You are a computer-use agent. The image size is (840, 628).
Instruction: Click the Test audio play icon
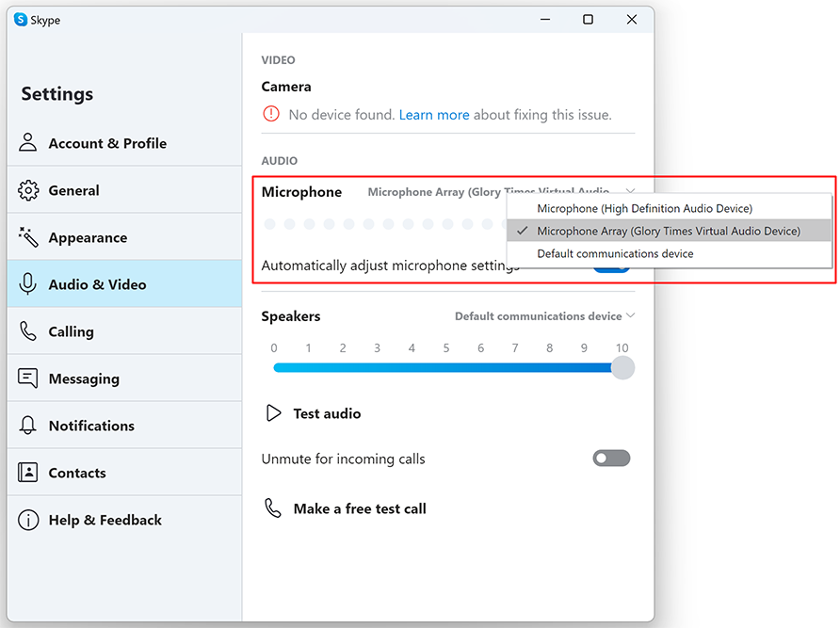[x=273, y=413]
